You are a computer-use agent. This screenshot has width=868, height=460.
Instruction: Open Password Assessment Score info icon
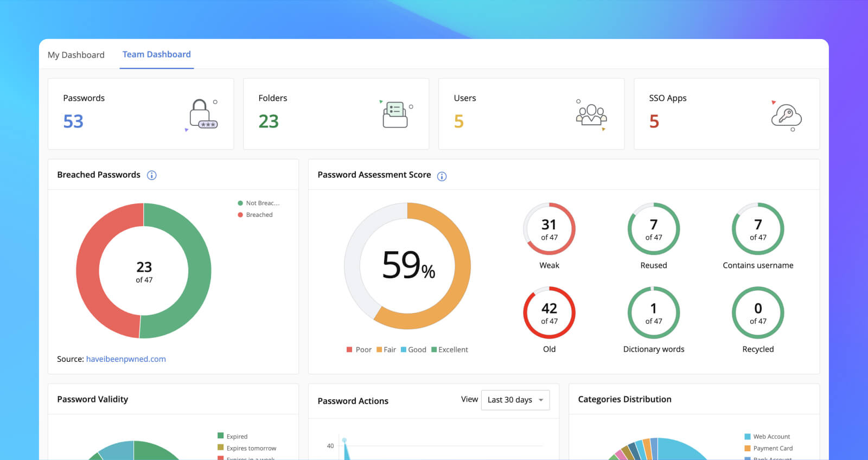tap(442, 176)
